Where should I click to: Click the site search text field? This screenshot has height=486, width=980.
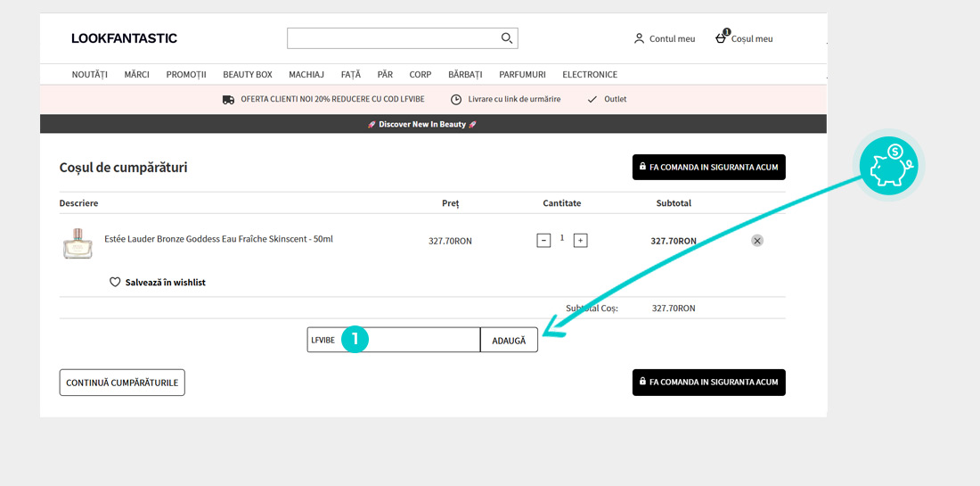(392, 38)
